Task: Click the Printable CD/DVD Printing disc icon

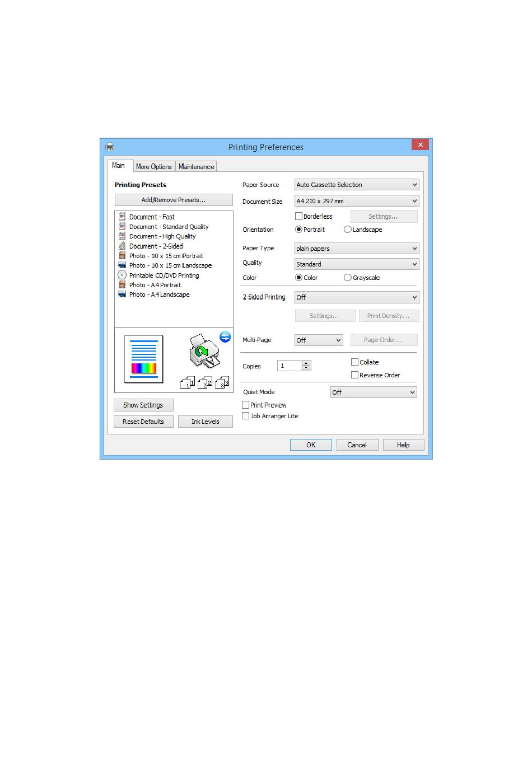Action: (x=122, y=275)
